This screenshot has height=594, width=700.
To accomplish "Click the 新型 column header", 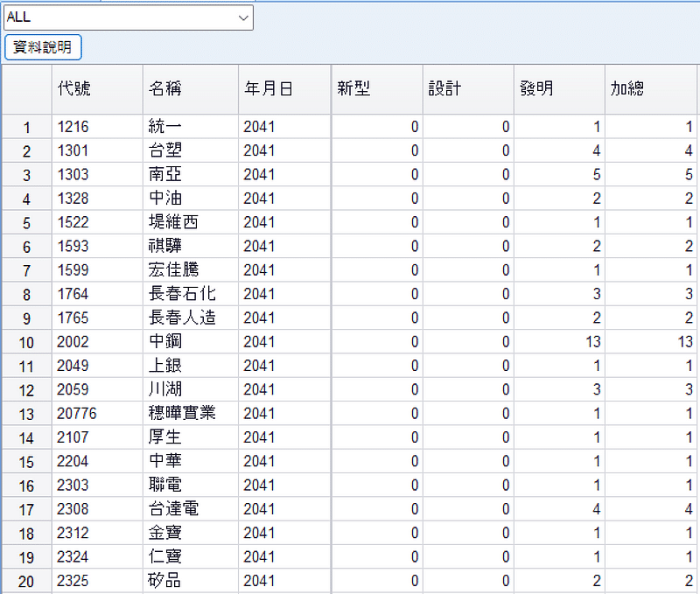I will click(377, 89).
